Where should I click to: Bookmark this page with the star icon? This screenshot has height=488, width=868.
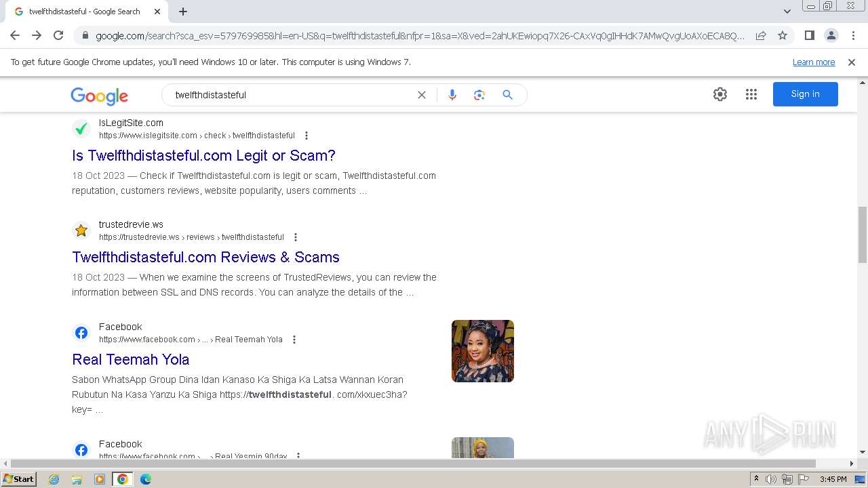[783, 35]
